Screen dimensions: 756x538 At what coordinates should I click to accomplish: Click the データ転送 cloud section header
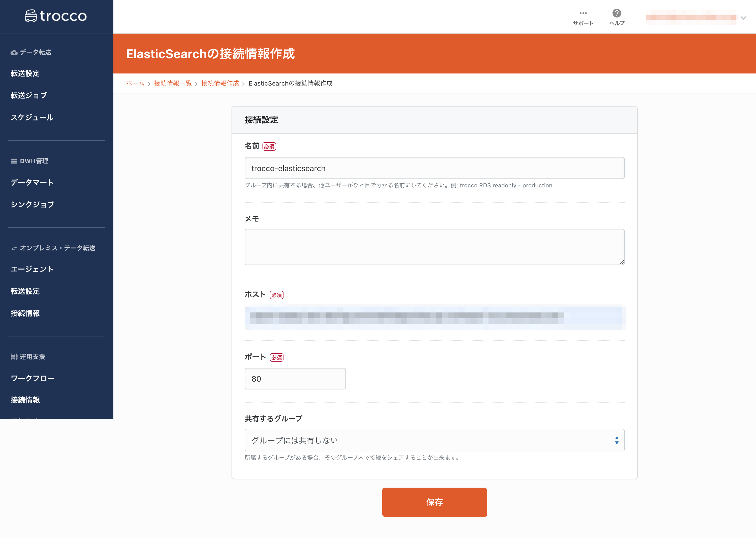coord(31,52)
